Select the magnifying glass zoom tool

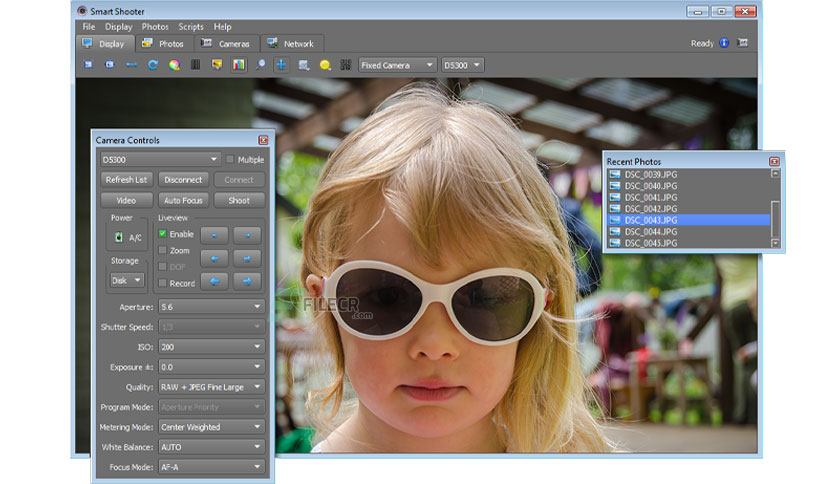coord(260,65)
